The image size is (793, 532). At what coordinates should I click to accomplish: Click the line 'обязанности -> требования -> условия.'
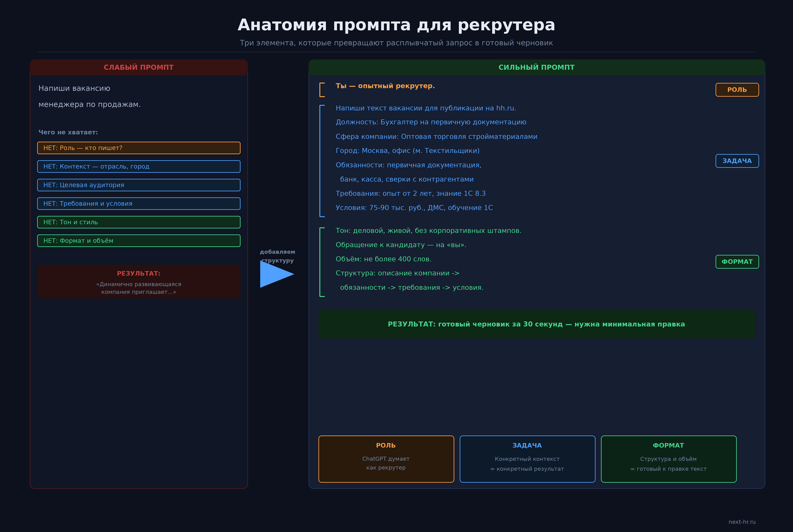(x=412, y=288)
